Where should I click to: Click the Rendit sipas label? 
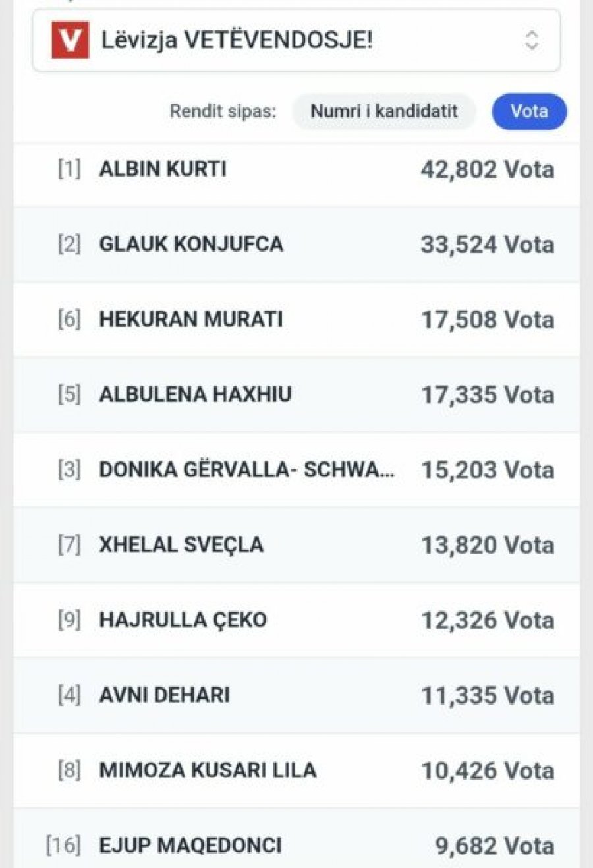223,111
